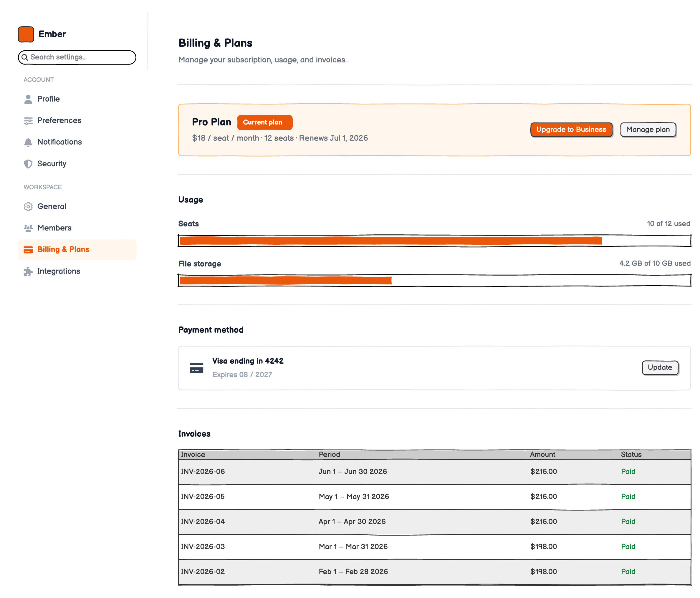Click the Profile person icon

click(28, 99)
